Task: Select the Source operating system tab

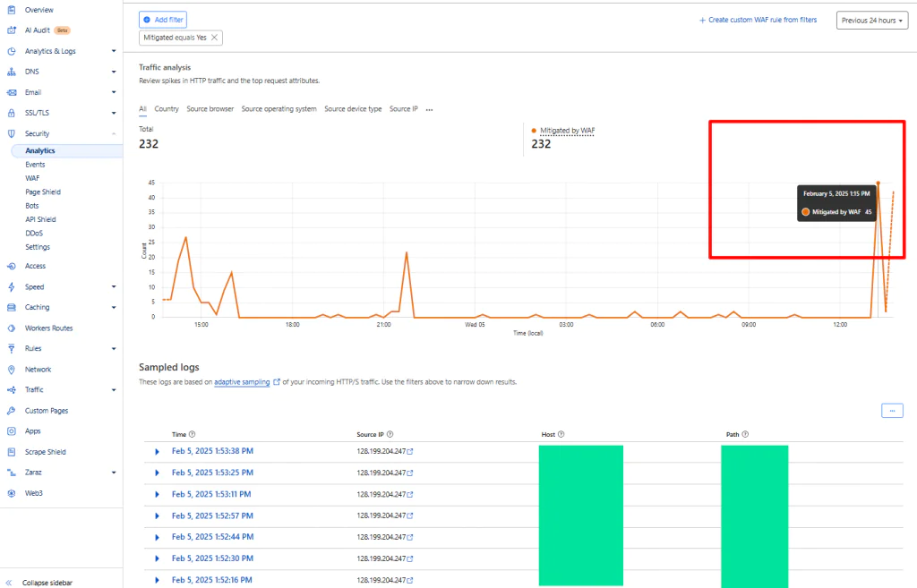Action: pos(279,109)
